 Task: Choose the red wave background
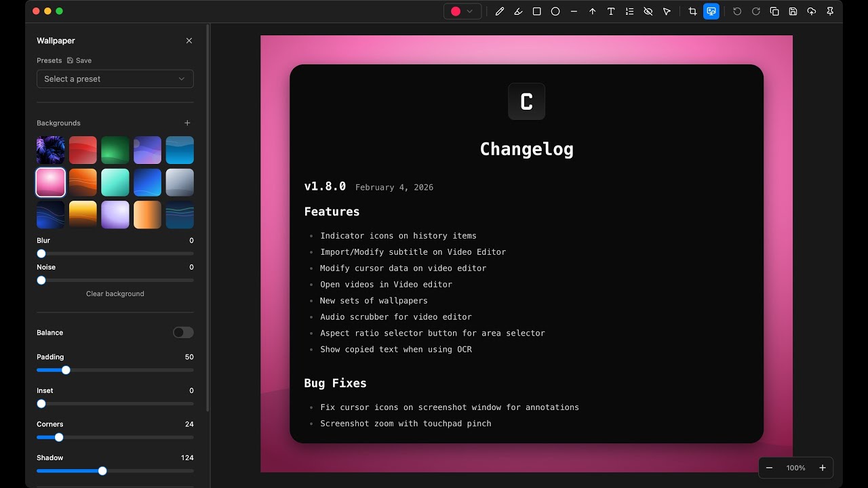[x=83, y=150]
